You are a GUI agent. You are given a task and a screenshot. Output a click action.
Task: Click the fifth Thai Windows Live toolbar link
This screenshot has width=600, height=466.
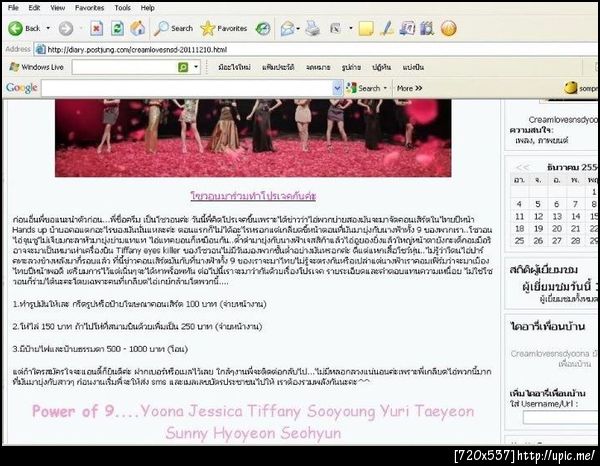[x=381, y=67]
